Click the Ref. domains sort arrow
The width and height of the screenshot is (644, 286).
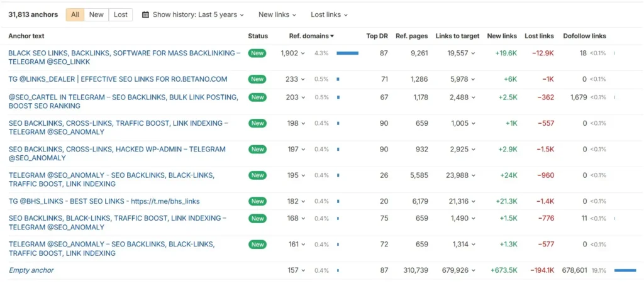tap(332, 36)
